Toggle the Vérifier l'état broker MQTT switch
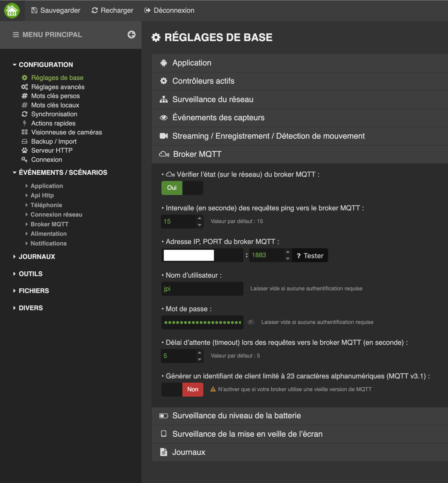The image size is (448, 483). (x=182, y=188)
